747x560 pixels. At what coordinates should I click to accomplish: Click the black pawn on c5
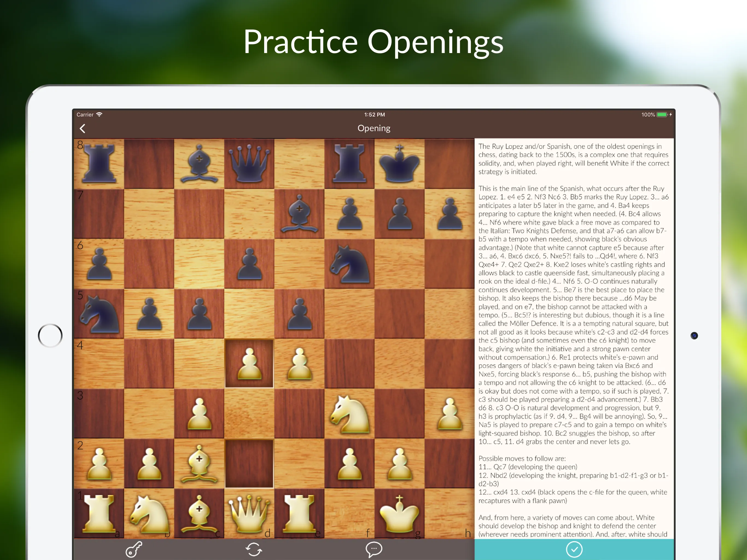pos(199,313)
